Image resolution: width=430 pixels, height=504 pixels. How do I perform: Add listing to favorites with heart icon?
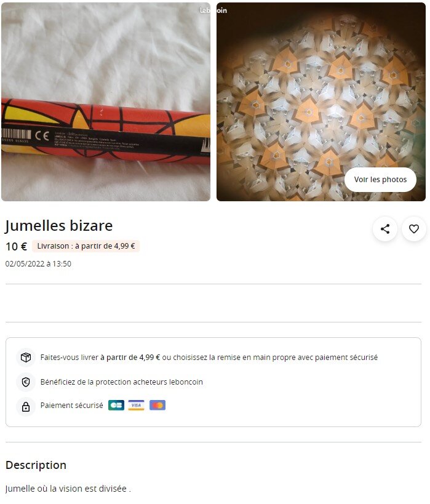414,229
